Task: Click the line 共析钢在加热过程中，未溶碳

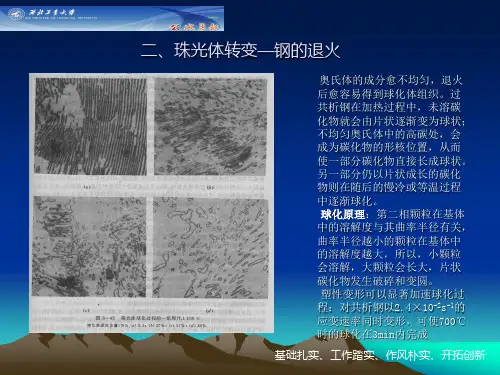Action: click(389, 107)
